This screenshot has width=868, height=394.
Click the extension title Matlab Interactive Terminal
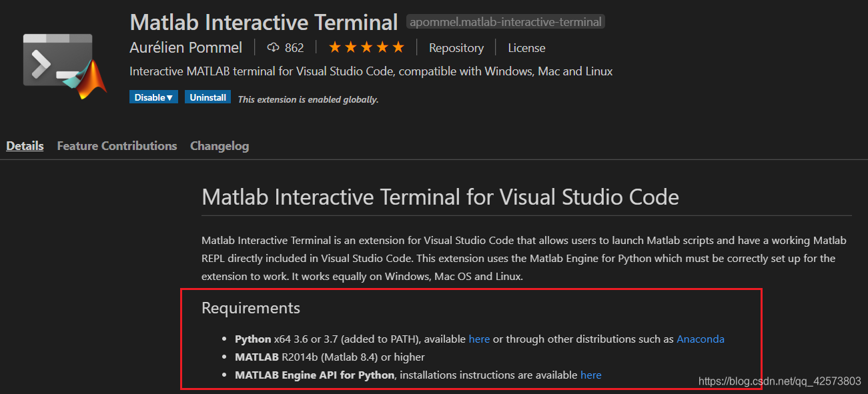tap(264, 22)
